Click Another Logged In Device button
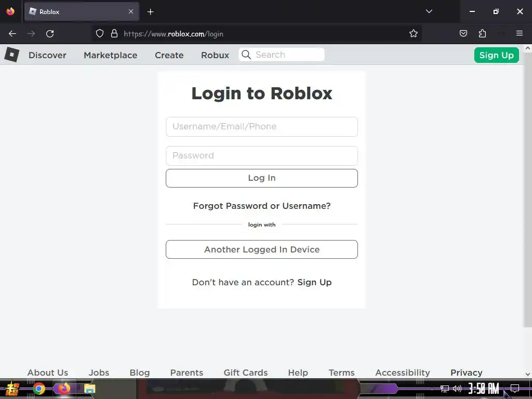The image size is (532, 399). [x=262, y=249]
